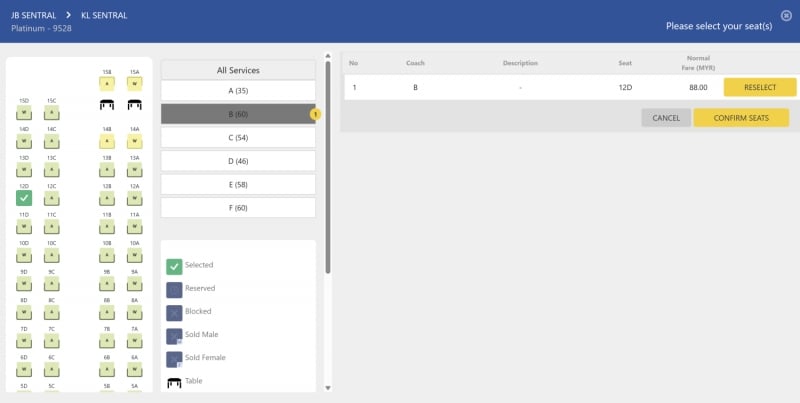Viewport: 800px width, 403px height.
Task: Switch to coach C (54)
Action: click(x=238, y=137)
